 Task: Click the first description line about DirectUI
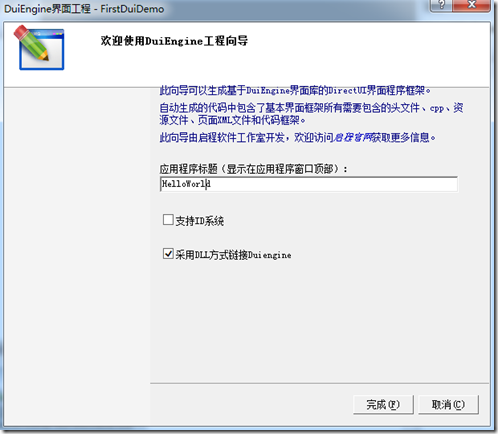click(295, 90)
